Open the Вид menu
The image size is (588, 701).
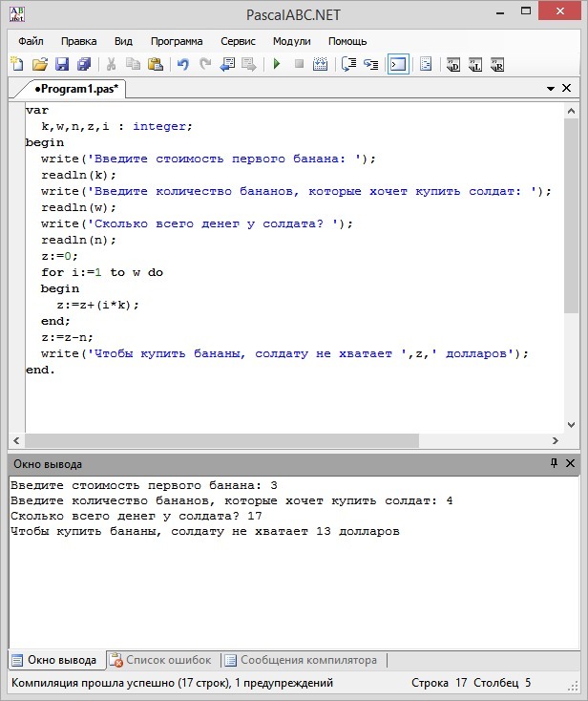click(123, 41)
